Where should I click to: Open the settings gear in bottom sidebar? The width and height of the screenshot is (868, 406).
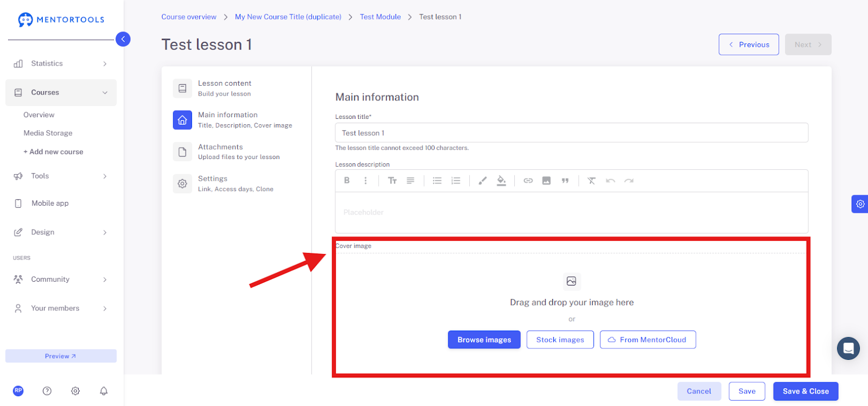pos(75,391)
